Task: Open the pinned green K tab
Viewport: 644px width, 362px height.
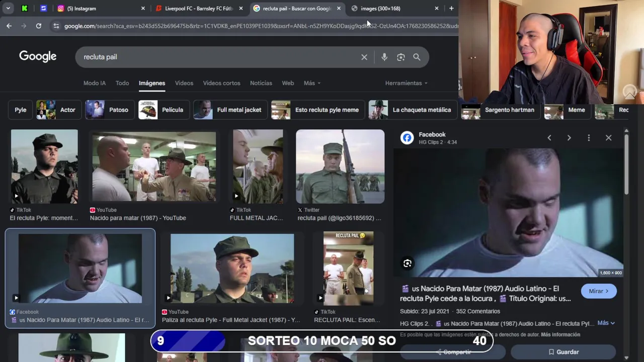Action: (25, 9)
